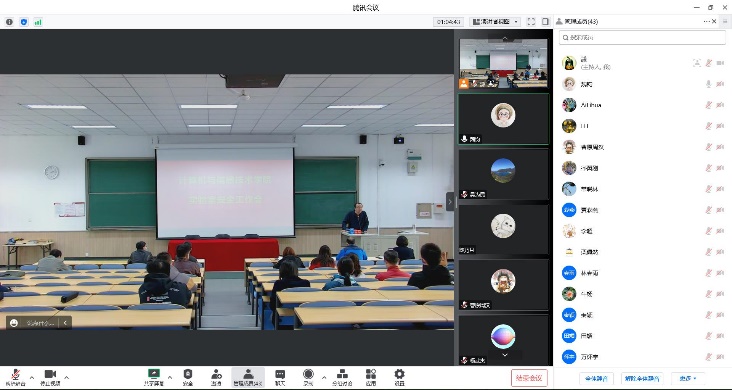The width and height of the screenshot is (732, 390).
Task: Click the Share Screen icon
Action: (154, 376)
